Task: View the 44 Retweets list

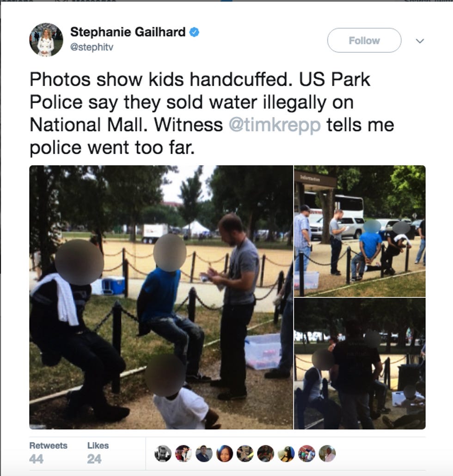Action: tap(48, 453)
